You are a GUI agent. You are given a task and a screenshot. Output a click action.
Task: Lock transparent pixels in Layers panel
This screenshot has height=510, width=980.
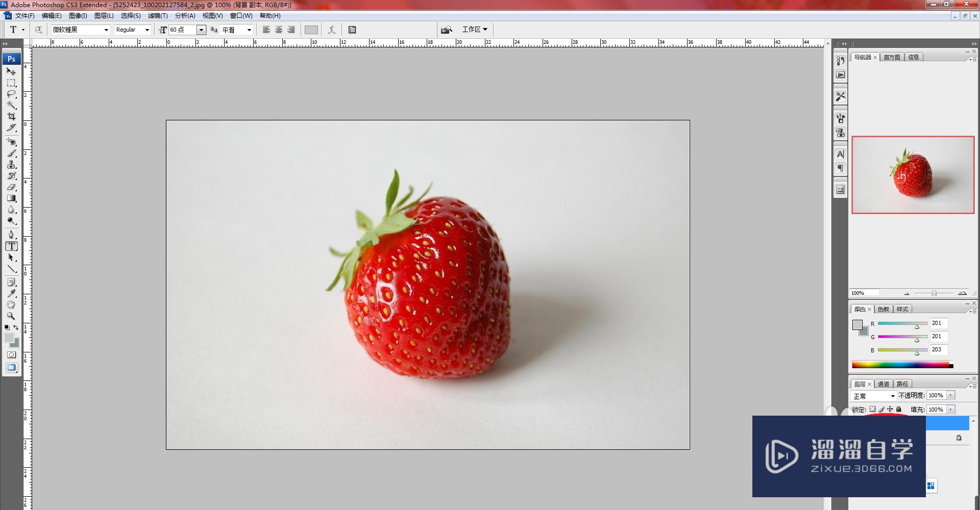pos(873,409)
